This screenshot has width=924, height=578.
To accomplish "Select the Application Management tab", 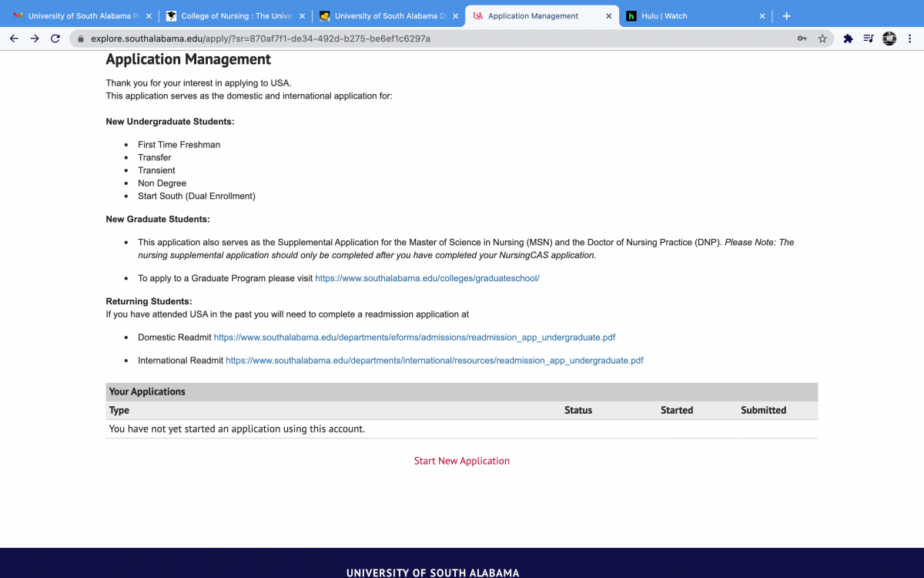I will 542,16.
